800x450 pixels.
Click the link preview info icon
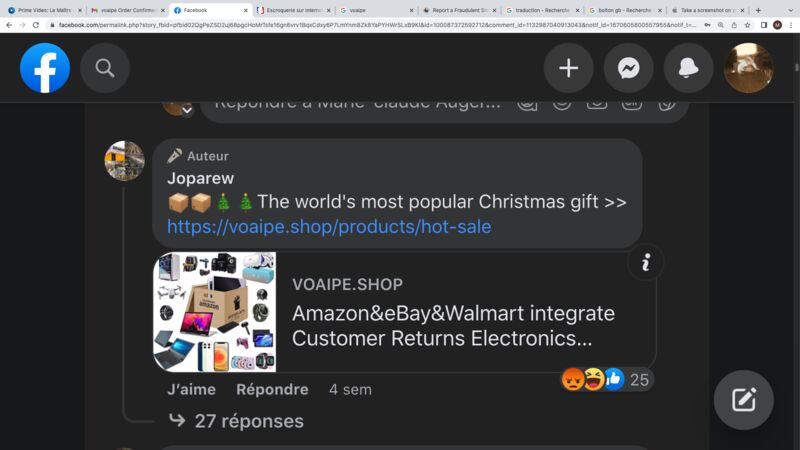645,262
